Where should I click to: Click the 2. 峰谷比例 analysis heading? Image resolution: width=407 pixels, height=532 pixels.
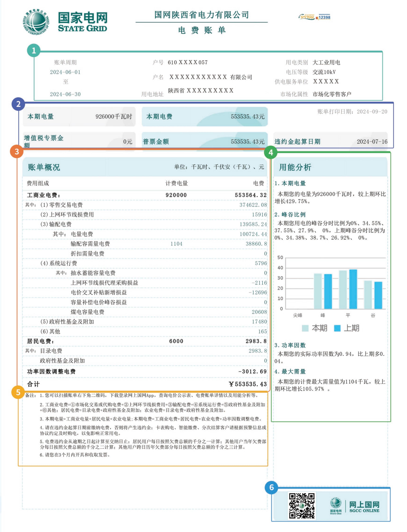click(x=290, y=214)
